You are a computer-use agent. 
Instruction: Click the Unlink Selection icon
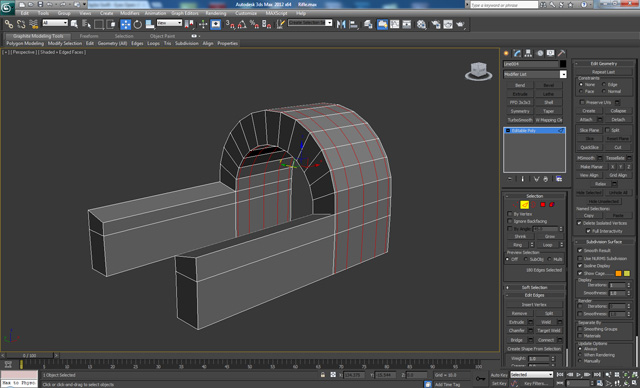coord(21,24)
